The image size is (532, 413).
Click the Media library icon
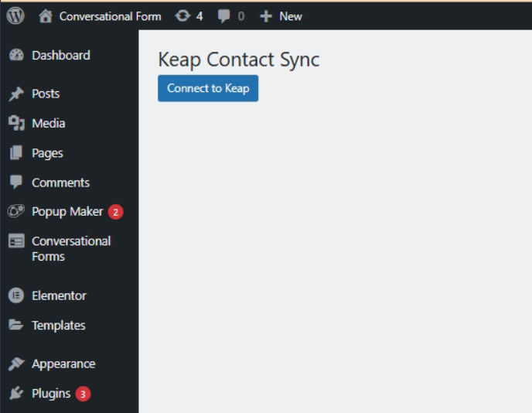point(16,124)
